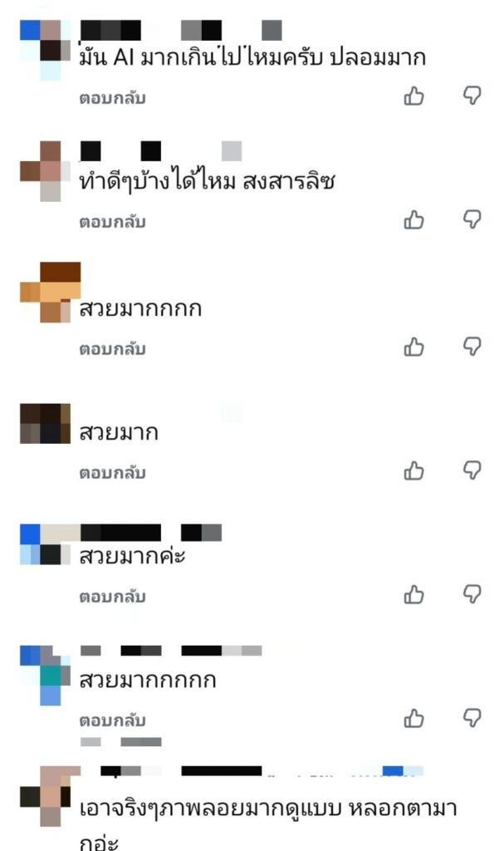This screenshot has width=504, height=851.
Task: Like the comment 'สวยมากกกกก'
Action: [414, 347]
